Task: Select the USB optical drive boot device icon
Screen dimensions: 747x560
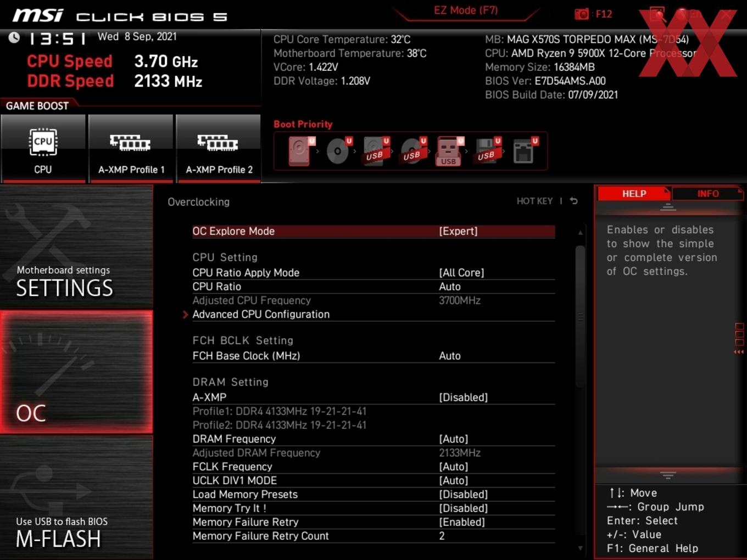Action: [x=413, y=150]
